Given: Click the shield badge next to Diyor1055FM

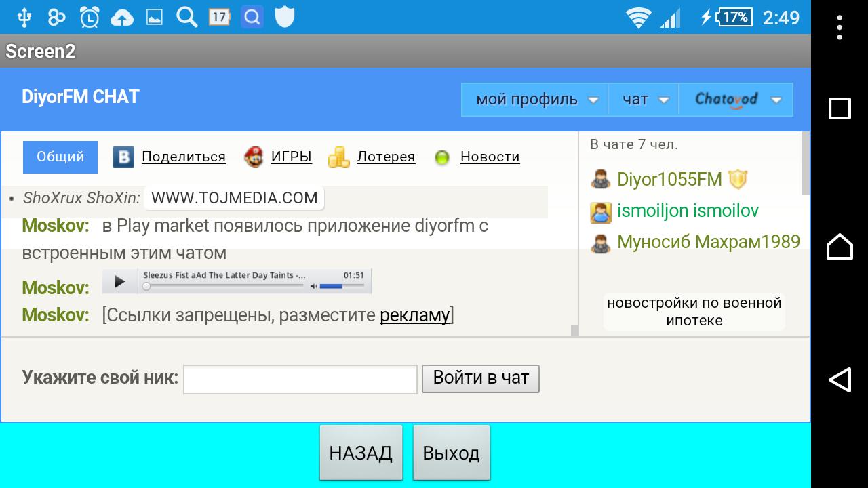Looking at the screenshot, I should click(737, 180).
